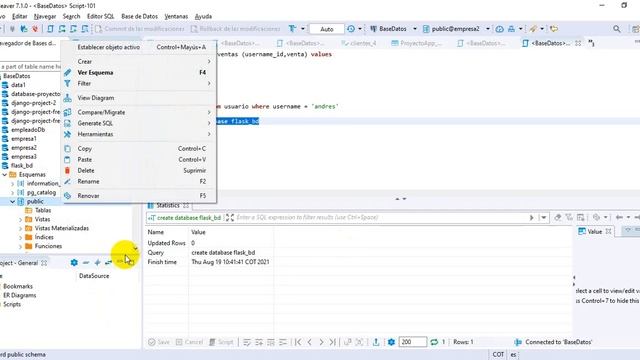The image size is (640, 360).
Task: Click the 'Value' panel tab
Action: point(595,231)
